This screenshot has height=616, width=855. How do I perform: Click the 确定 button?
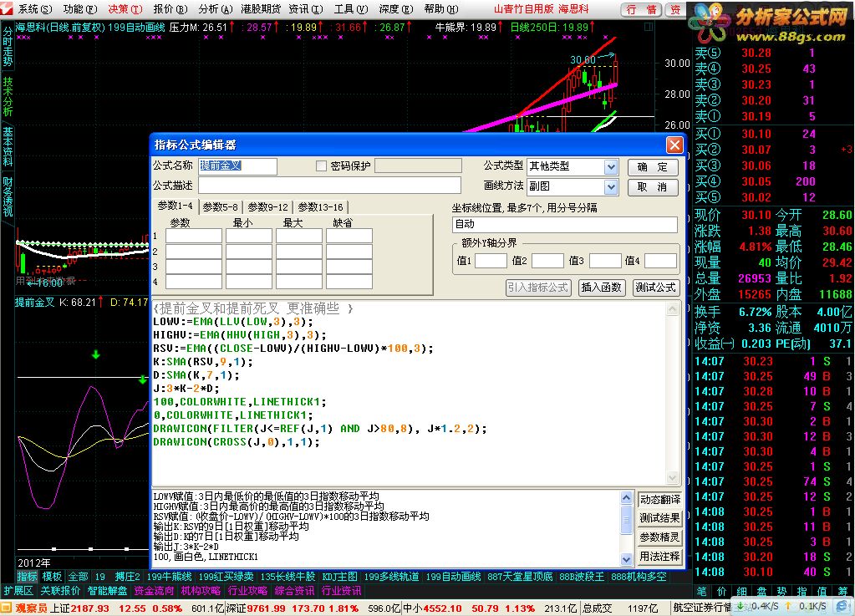coord(653,167)
